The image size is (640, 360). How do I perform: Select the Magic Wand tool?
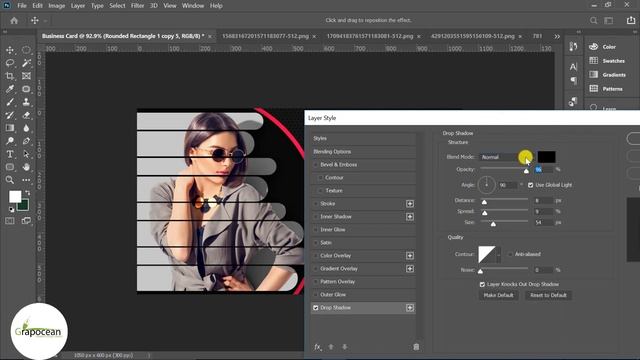[26, 63]
